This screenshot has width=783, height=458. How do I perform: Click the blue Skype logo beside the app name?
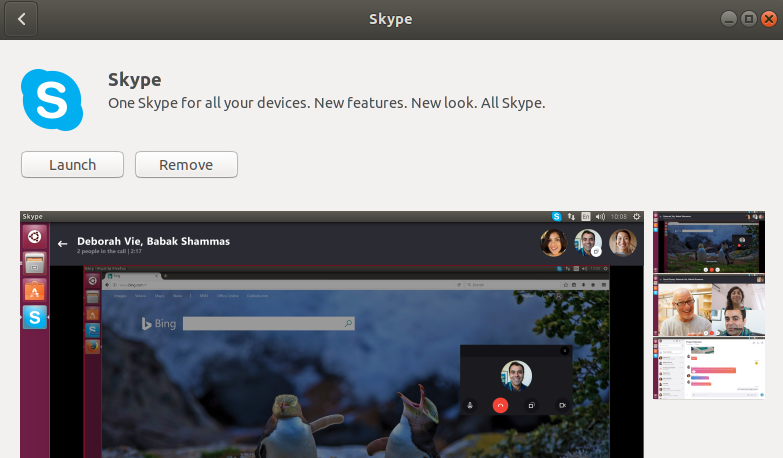click(52, 100)
